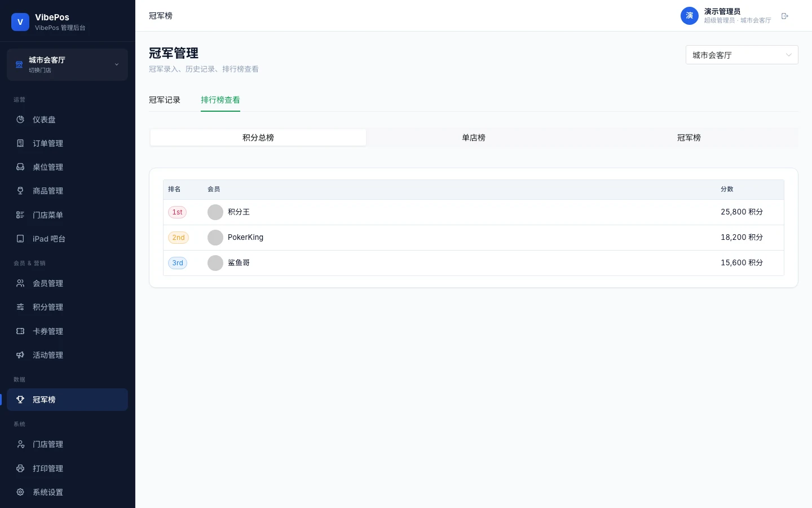Click the 订单管理 orders icon
812x508 pixels.
tap(20, 143)
